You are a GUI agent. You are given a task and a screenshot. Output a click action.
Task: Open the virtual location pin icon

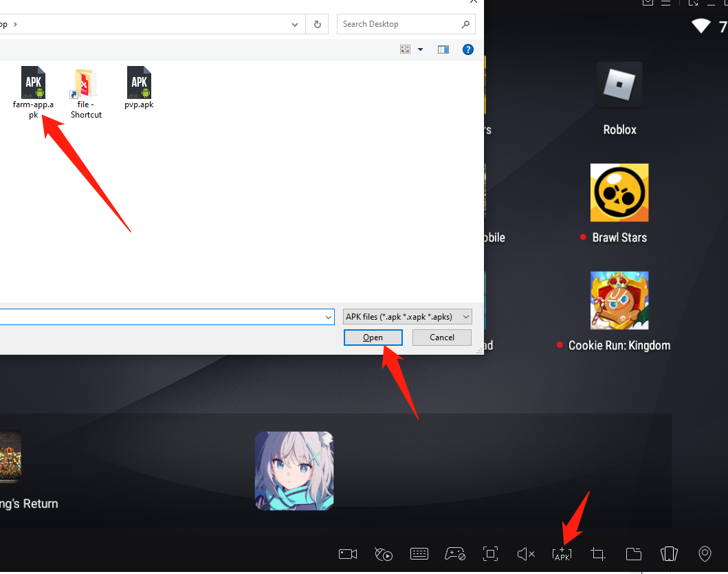705,554
